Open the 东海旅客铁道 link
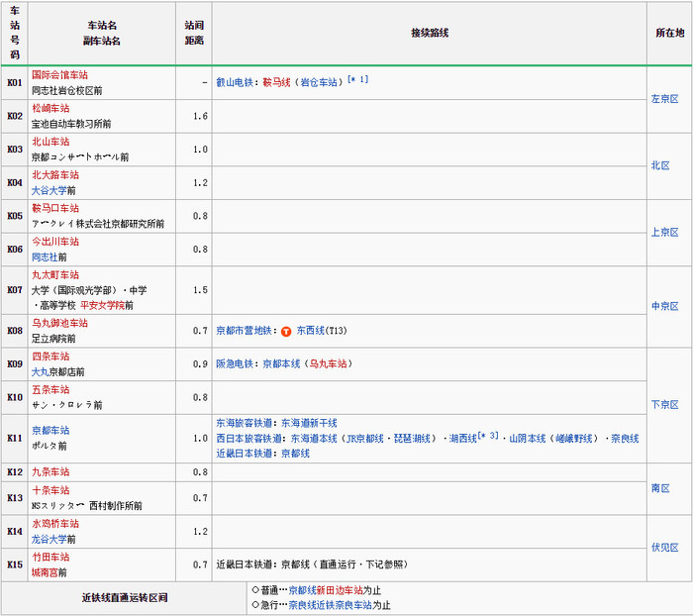Viewport: 693px width, 616px height. tap(244, 423)
